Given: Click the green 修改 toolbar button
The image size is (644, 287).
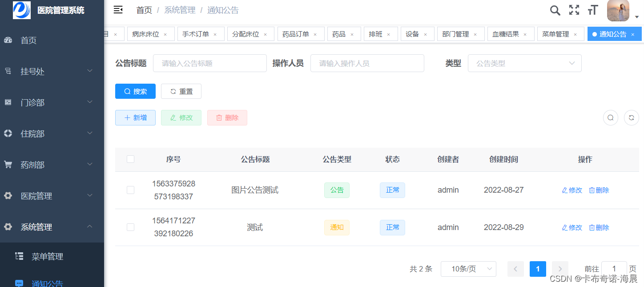Looking at the screenshot, I should (181, 118).
